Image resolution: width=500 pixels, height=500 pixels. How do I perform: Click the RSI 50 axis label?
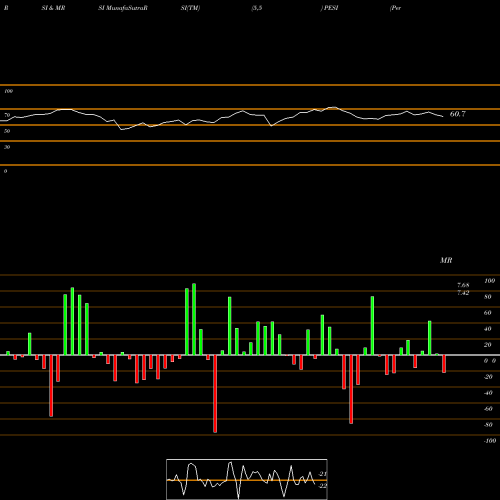pyautogui.click(x=7, y=131)
